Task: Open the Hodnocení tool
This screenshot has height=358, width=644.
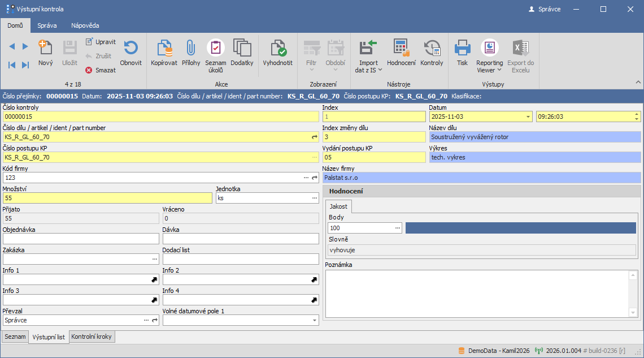Action: 401,53
